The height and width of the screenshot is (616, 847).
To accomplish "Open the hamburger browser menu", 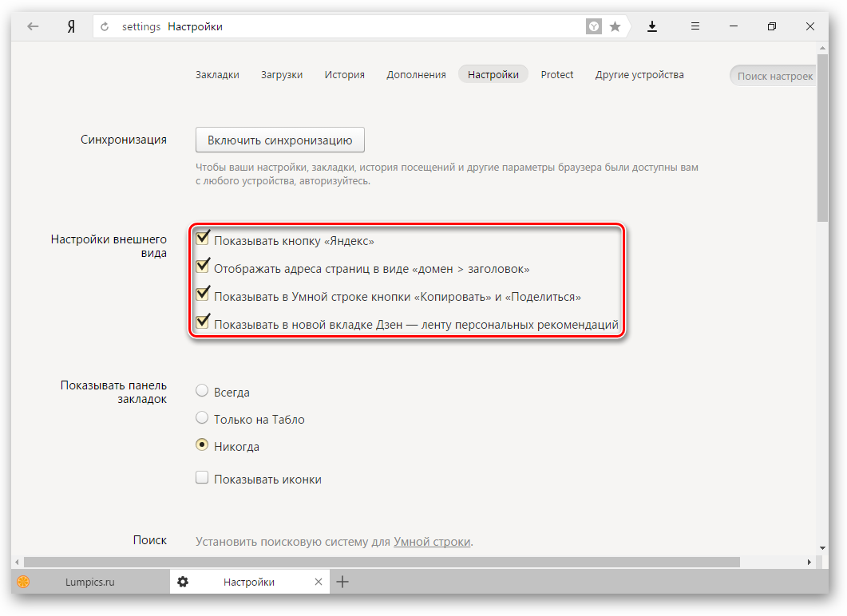I will coord(695,26).
